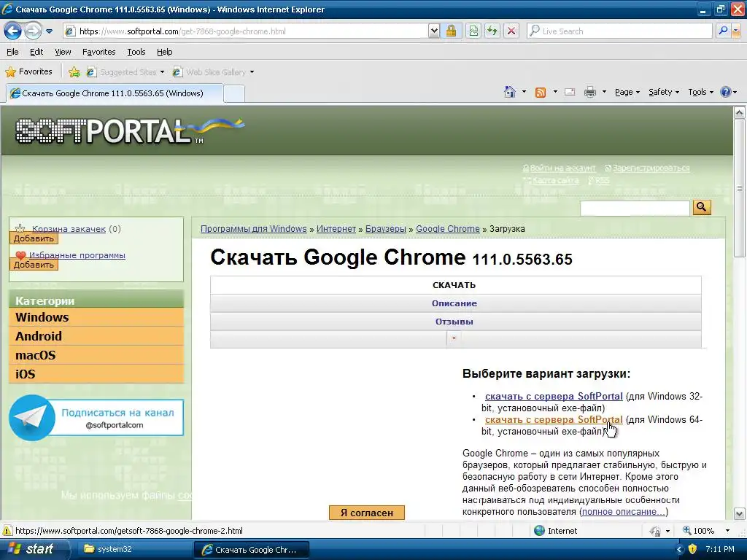
Task: Switch to the СКАЧАТЬ tab
Action: click(x=455, y=285)
